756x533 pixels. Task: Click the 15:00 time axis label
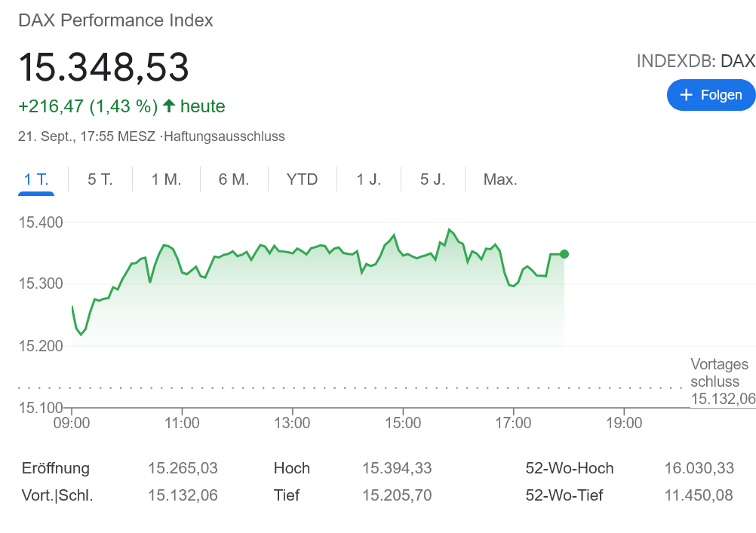403,423
